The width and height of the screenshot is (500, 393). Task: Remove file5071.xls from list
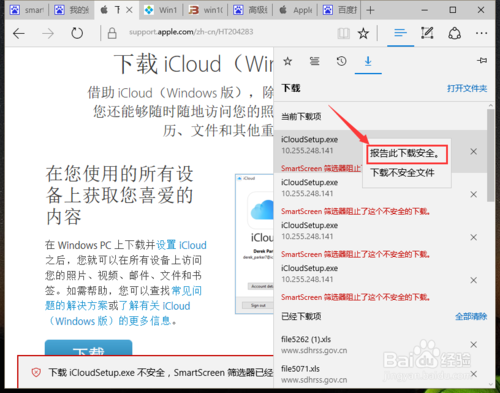point(474,374)
